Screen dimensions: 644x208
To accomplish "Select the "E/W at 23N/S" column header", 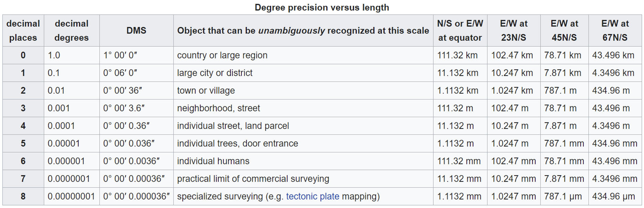I will (x=513, y=30).
